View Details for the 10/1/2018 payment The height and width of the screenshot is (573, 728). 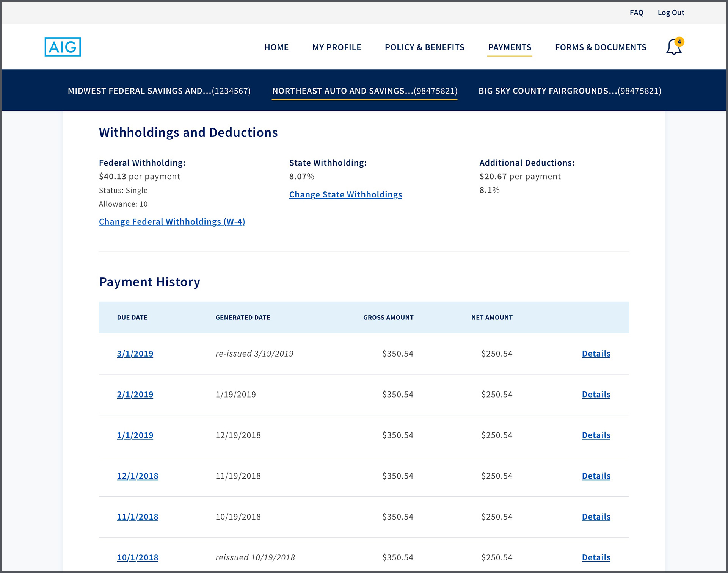[596, 557]
